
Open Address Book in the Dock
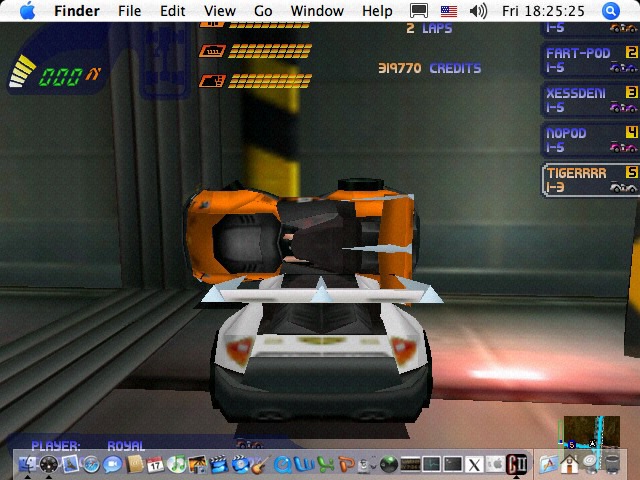(x=134, y=464)
